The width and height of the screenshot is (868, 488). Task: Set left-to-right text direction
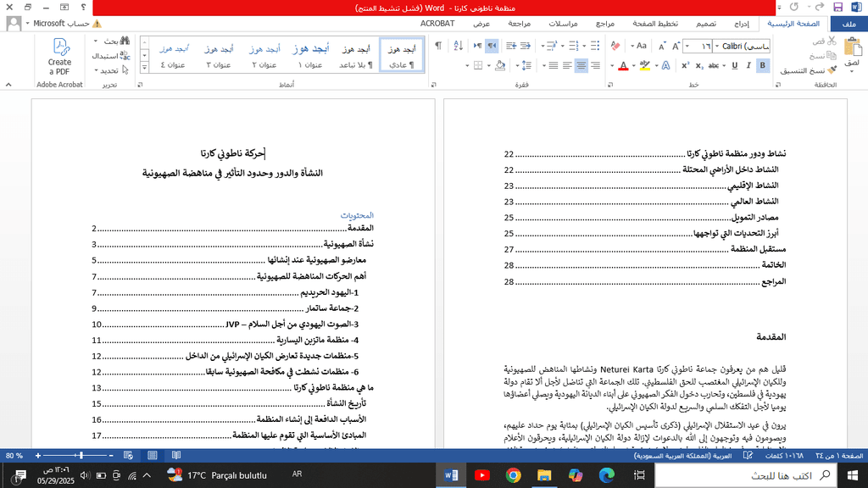[478, 46]
